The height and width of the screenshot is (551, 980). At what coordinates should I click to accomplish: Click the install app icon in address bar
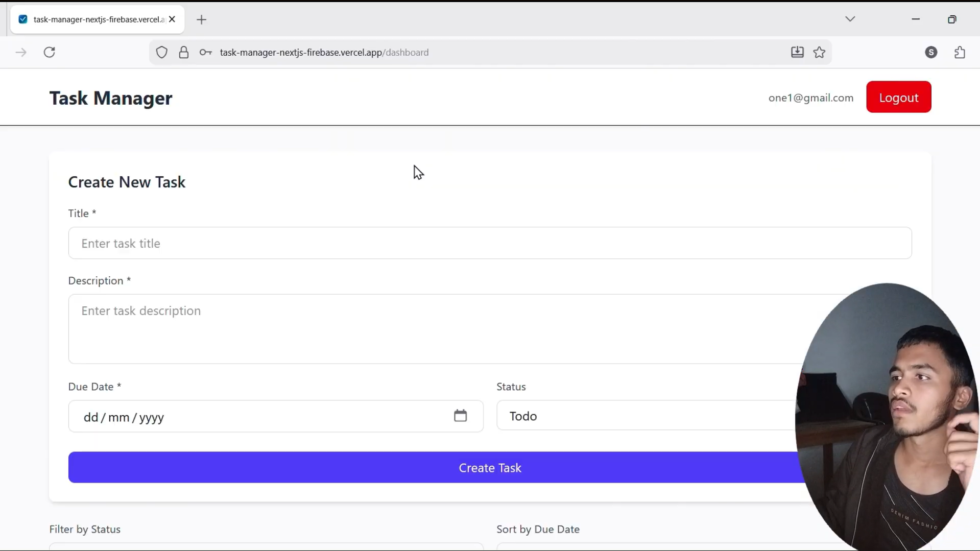point(797,52)
